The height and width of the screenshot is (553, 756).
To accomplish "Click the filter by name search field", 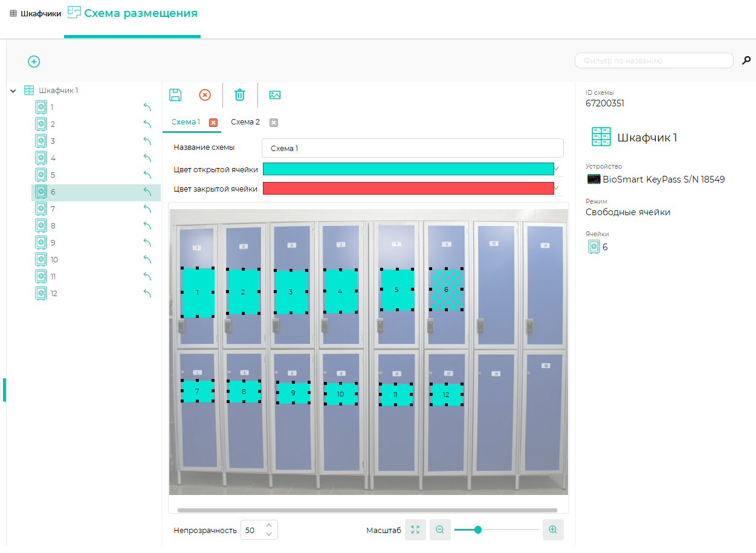I will pyautogui.click(x=654, y=60).
